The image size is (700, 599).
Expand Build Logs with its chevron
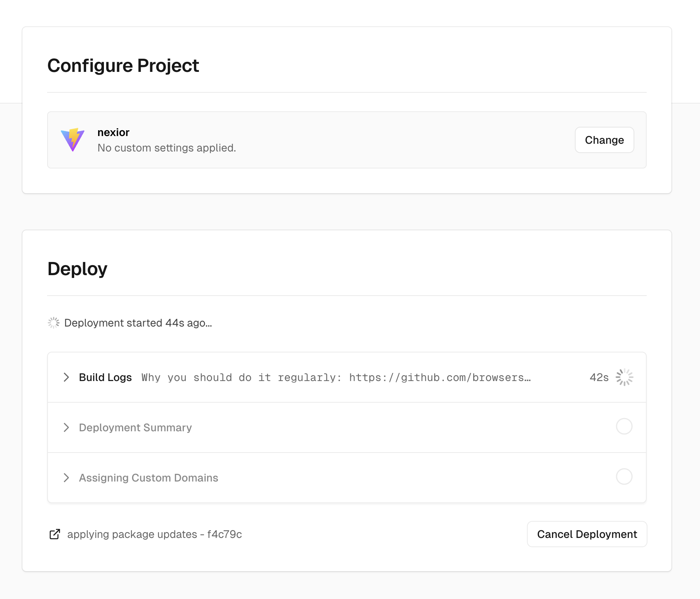[x=66, y=377]
